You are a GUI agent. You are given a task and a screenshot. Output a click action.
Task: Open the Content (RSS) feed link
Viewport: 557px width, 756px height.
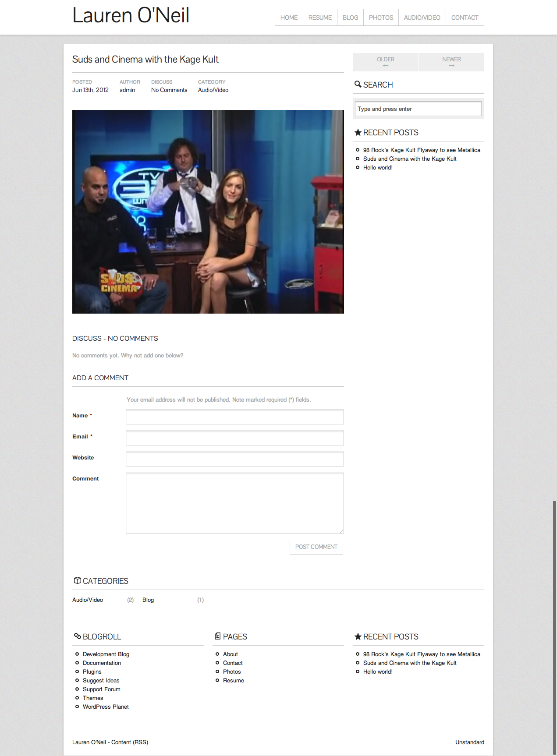coord(130,742)
